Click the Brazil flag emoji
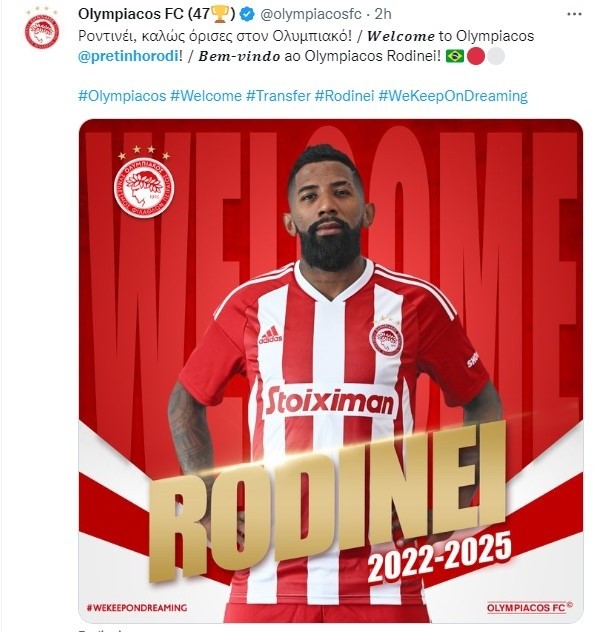598x632 pixels. tap(455, 56)
